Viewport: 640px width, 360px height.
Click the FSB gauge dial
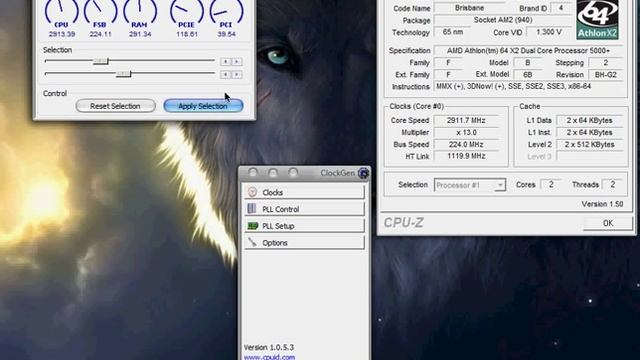100,12
